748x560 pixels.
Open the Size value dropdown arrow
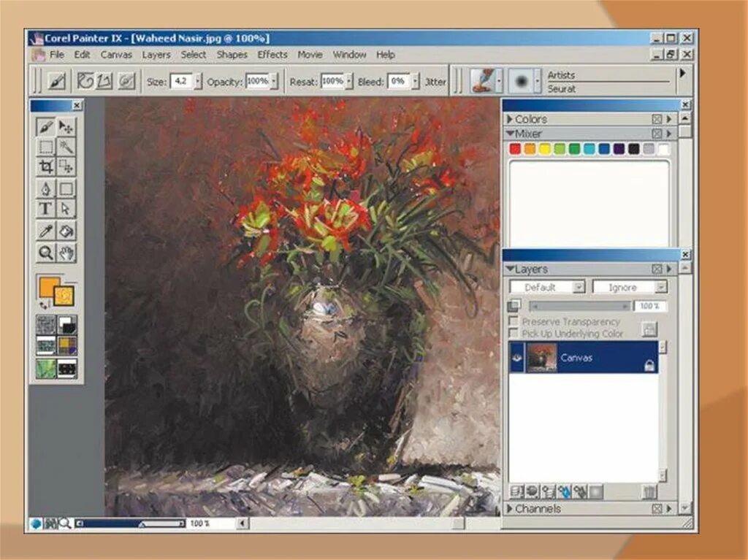199,81
